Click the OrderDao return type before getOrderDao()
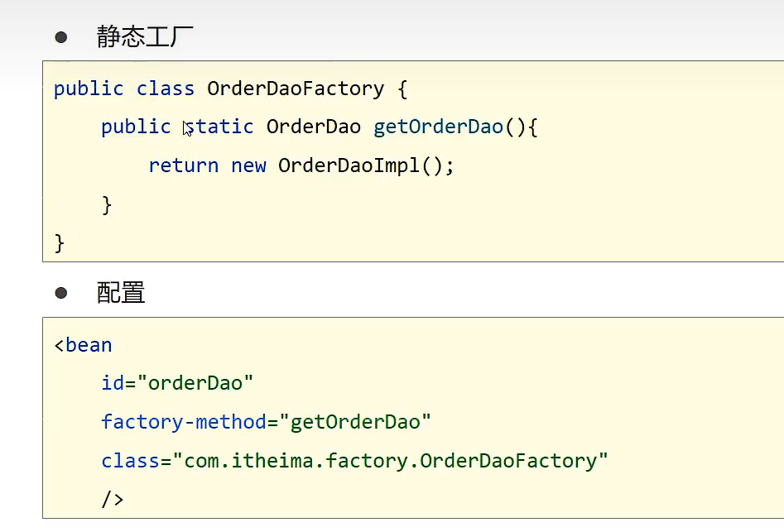 click(314, 127)
